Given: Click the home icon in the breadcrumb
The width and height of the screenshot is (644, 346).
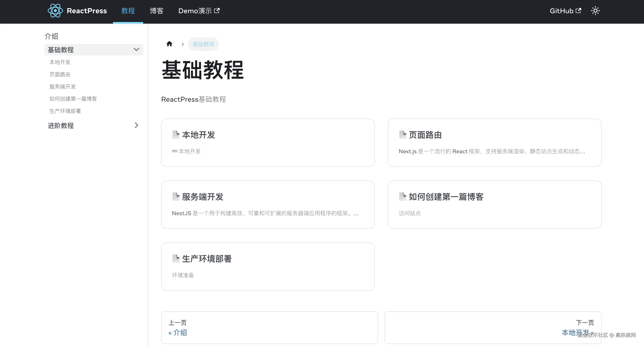Looking at the screenshot, I should click(x=169, y=44).
